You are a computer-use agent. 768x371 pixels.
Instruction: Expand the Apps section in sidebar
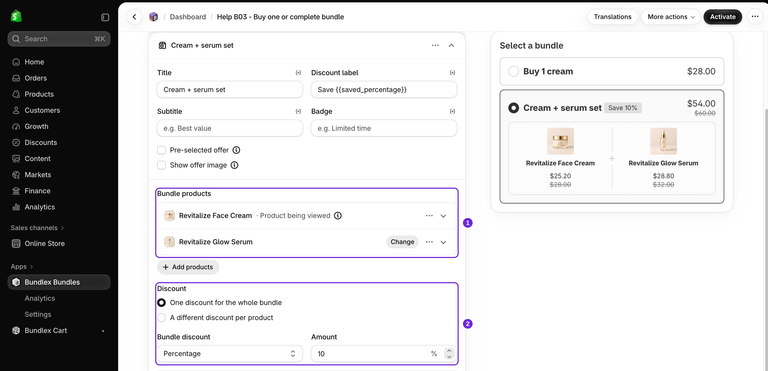pos(22,267)
